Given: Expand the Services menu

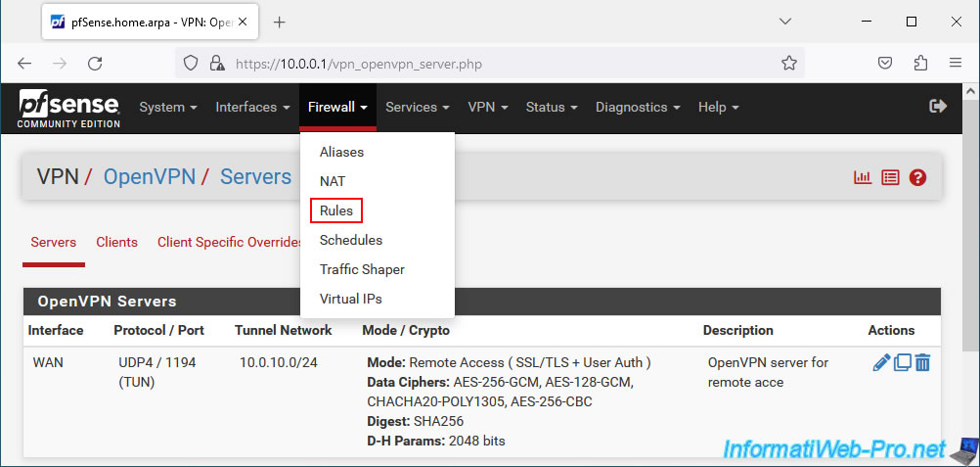Looking at the screenshot, I should 418,107.
